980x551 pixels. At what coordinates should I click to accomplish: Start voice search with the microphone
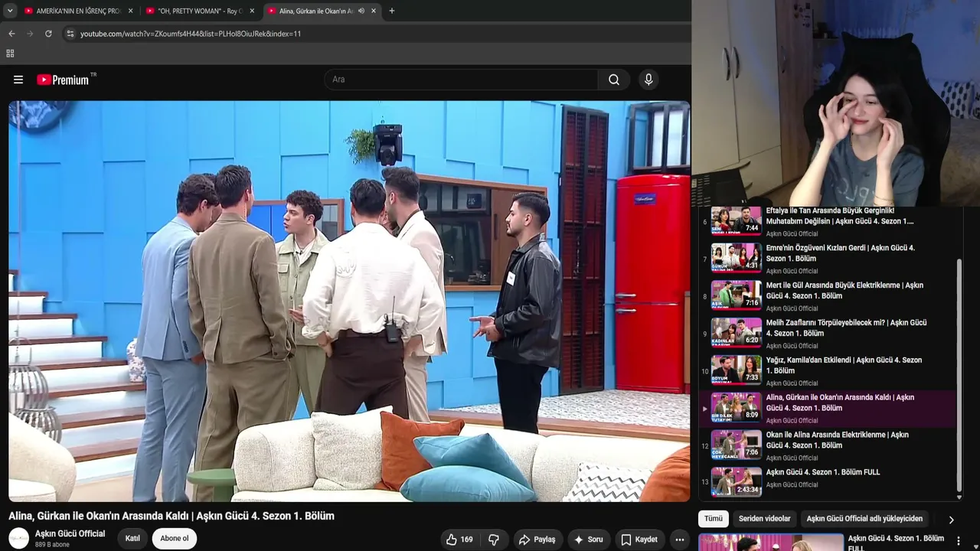(648, 80)
